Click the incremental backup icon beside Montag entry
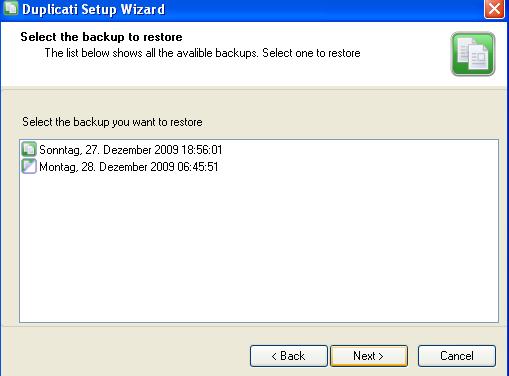Image resolution: width=509 pixels, height=376 pixels. 29,166
